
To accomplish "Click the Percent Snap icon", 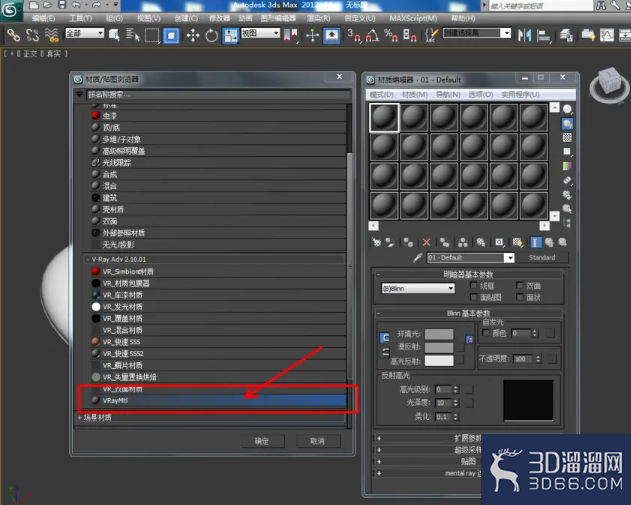I will pyautogui.click(x=391, y=35).
